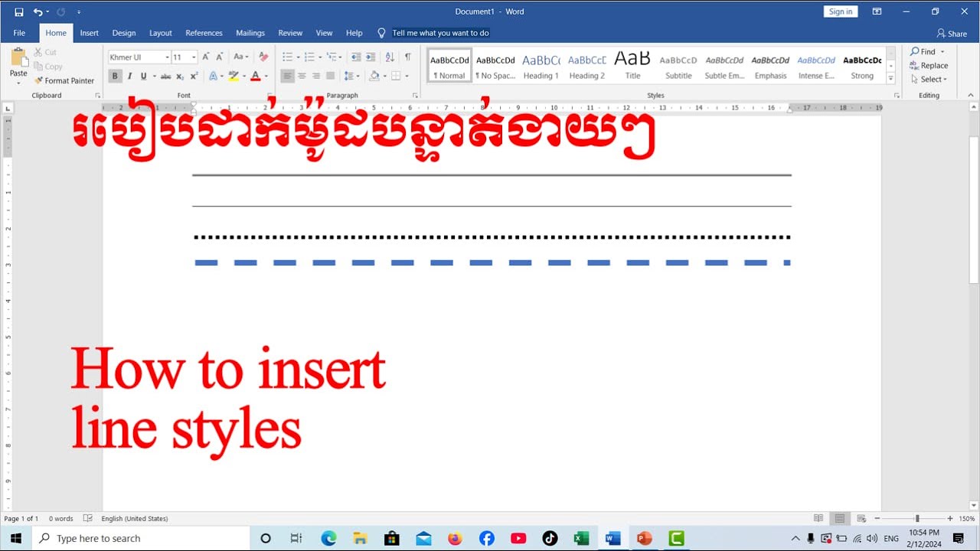The image size is (980, 551).
Task: Switch to the Design tab
Action: (124, 33)
